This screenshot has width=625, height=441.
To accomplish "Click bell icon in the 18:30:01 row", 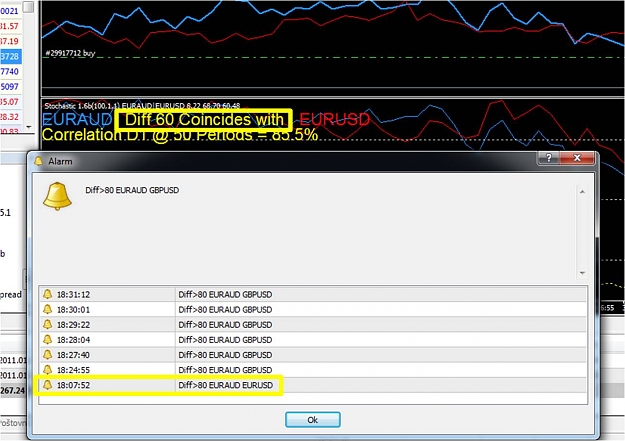I will click(47, 309).
